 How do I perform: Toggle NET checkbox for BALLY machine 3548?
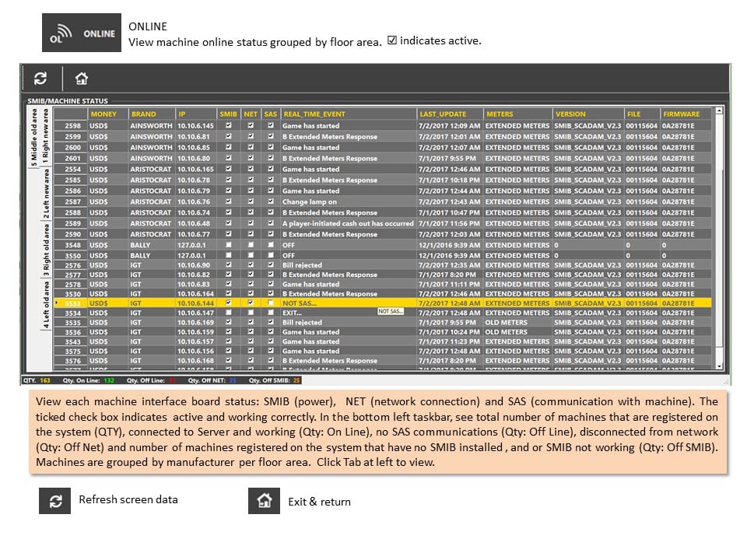pos(251,244)
